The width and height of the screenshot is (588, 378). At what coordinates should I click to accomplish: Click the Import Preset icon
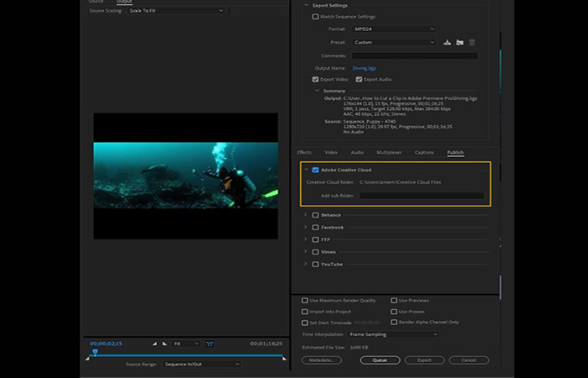click(459, 42)
